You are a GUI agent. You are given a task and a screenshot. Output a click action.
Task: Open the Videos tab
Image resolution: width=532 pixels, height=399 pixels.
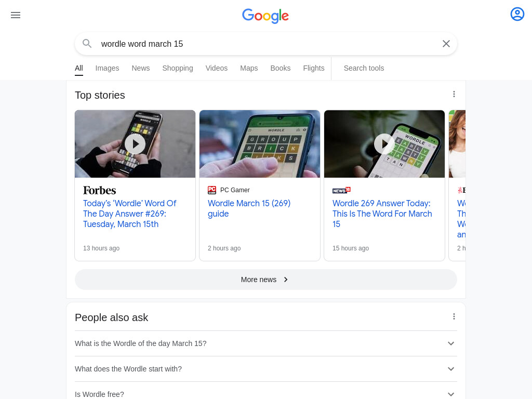coord(217,68)
